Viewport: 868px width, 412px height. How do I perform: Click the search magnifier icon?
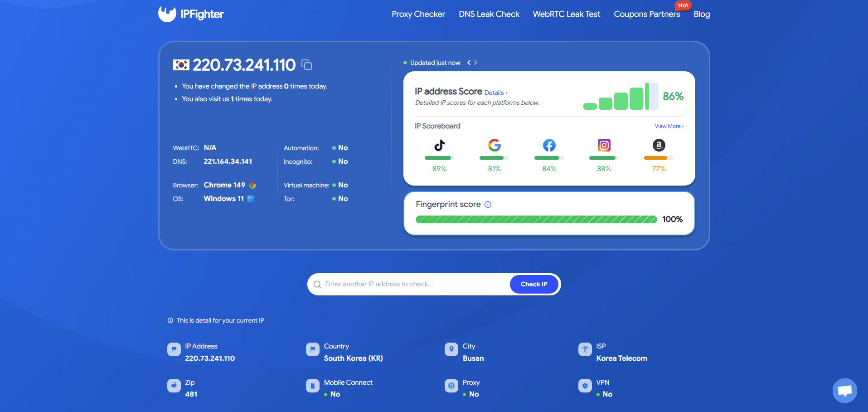pos(317,284)
